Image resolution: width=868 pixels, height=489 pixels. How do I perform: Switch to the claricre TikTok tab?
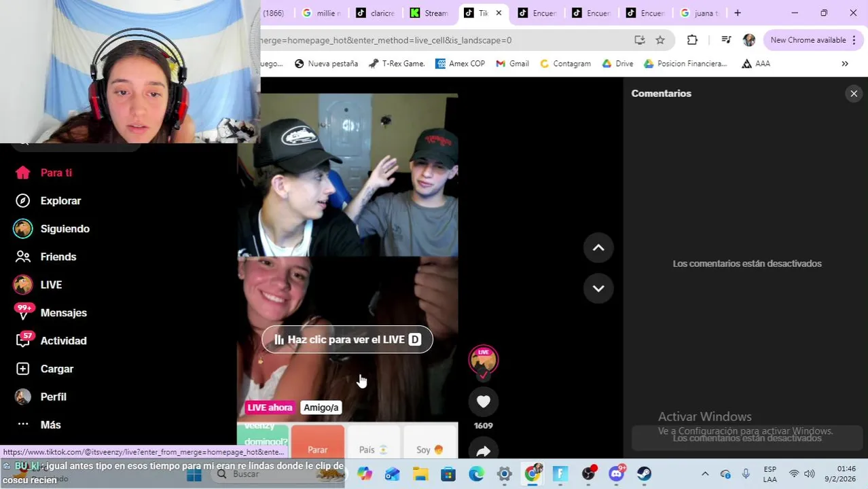pos(376,13)
